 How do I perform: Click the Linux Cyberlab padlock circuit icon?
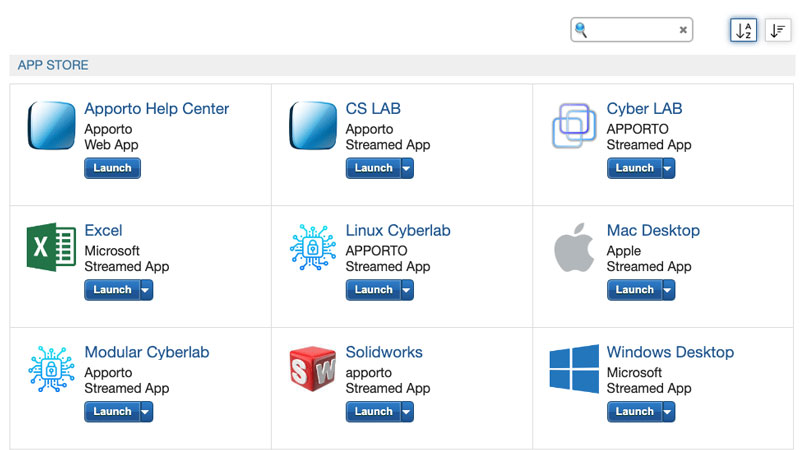(312, 247)
